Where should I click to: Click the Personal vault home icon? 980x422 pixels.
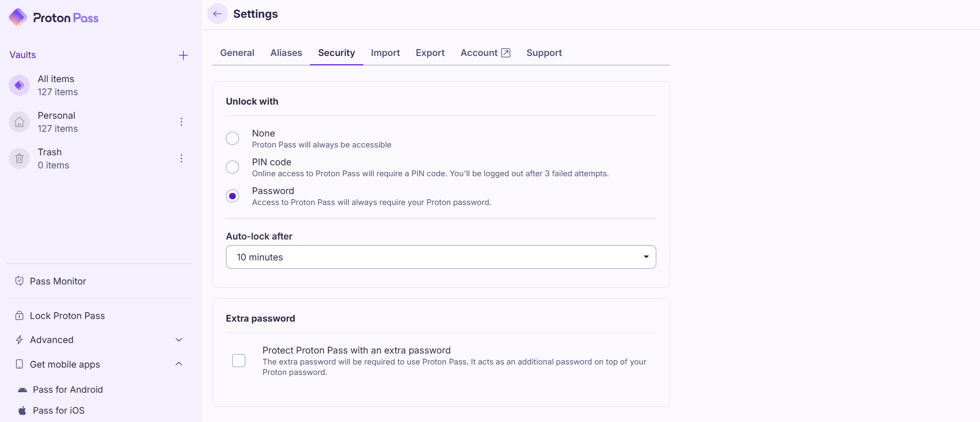click(x=19, y=122)
